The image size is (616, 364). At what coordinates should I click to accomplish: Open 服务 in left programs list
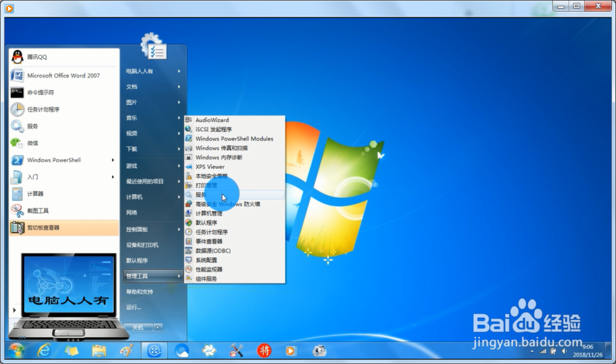tap(64, 126)
